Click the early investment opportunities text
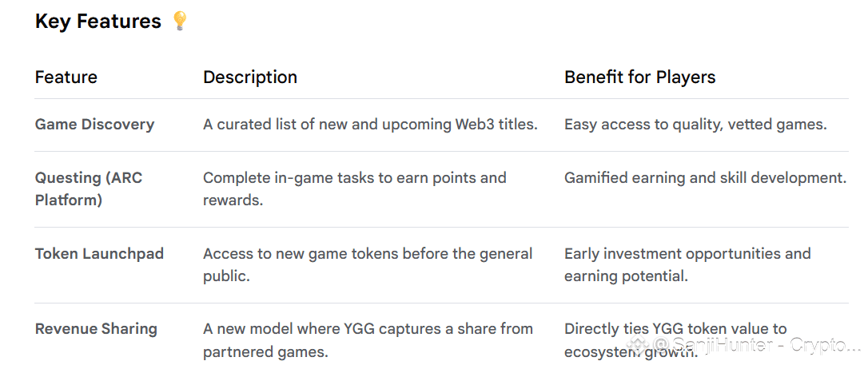Viewport: 868px width, 365px height. tap(687, 265)
